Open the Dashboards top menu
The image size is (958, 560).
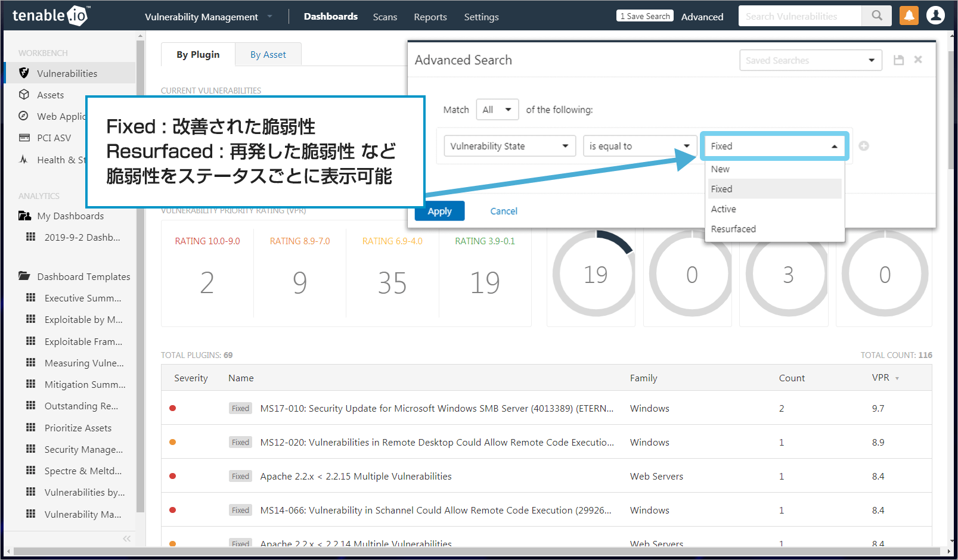coord(331,17)
